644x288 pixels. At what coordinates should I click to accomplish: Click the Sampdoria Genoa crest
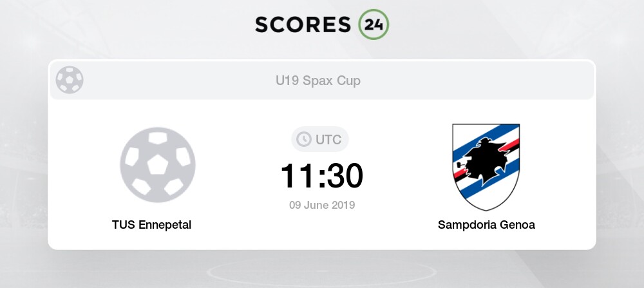click(486, 168)
